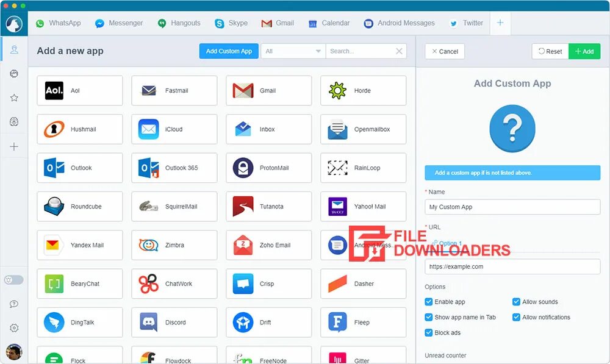Add the iCloud mail app
610x364 pixels.
coord(174,129)
